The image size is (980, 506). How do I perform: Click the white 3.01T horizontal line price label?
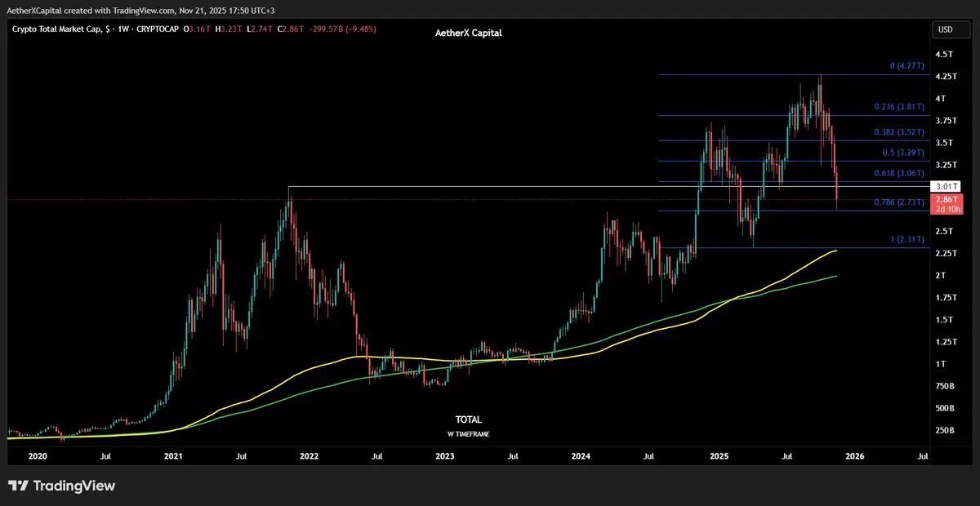pos(946,187)
